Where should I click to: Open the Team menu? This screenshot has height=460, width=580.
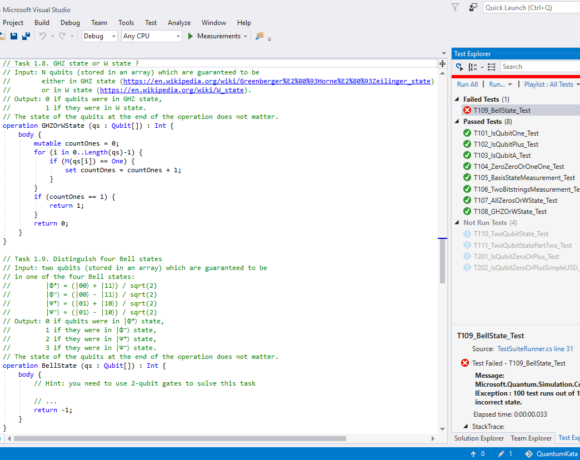99,23
